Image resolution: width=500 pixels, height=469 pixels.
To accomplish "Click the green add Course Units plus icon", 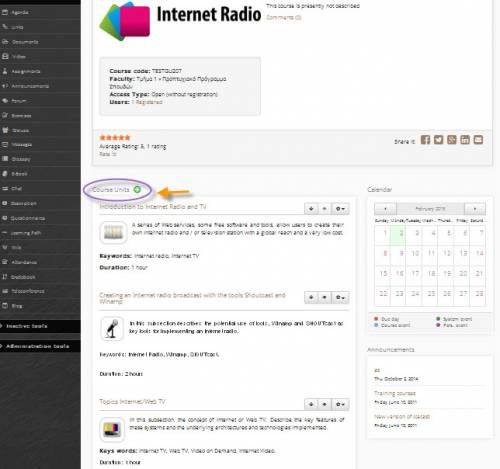I will (137, 190).
